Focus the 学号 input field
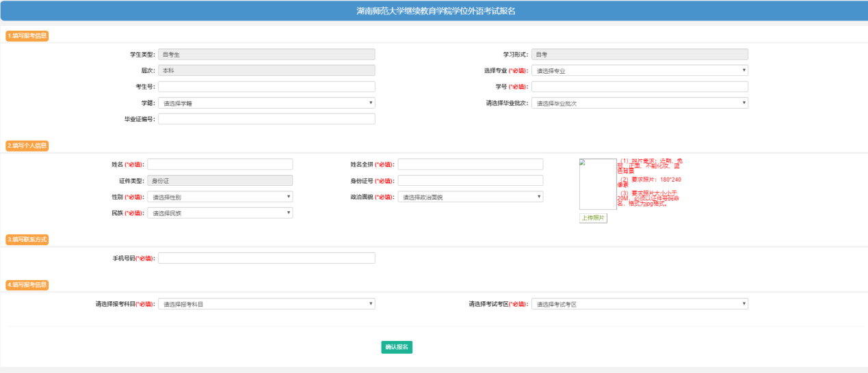 point(640,87)
